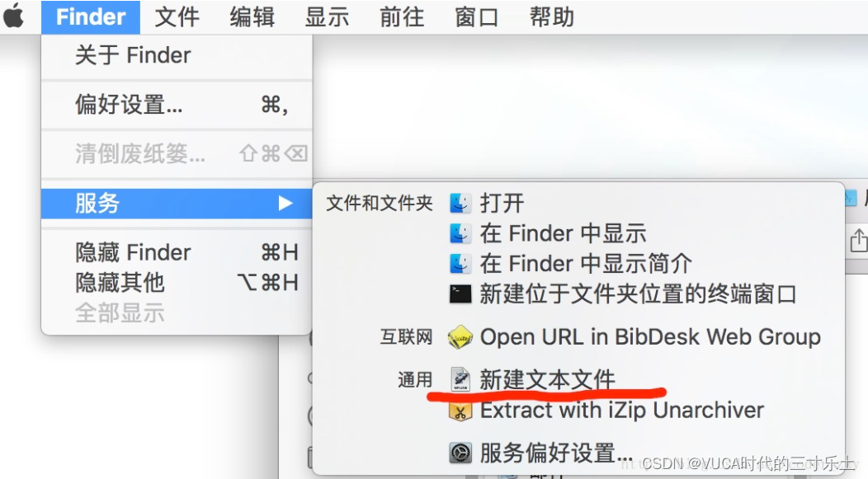Screen dimensions: 868x479
Task: Click the Finder icon beside 在 Finder 中显示
Action: pos(460,233)
